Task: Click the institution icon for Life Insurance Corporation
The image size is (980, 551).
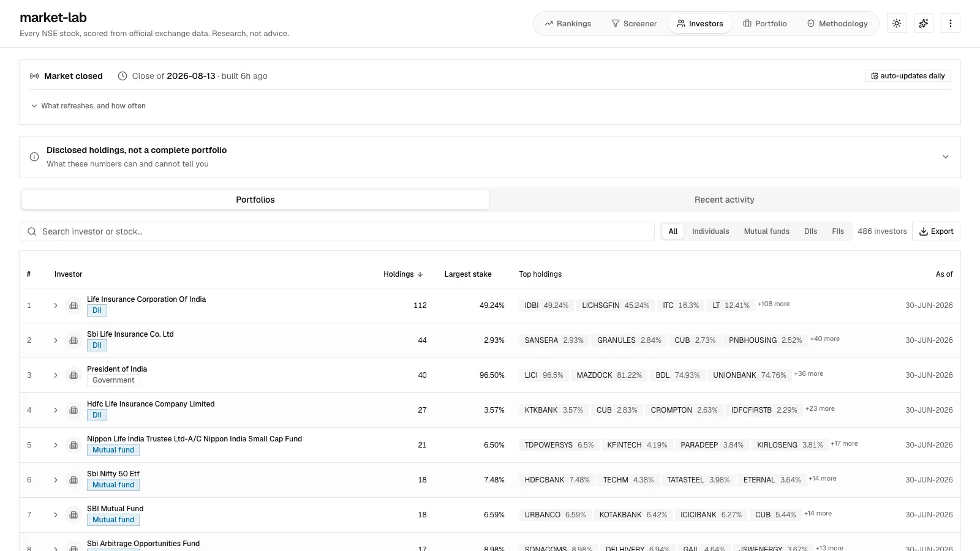Action: (x=73, y=305)
